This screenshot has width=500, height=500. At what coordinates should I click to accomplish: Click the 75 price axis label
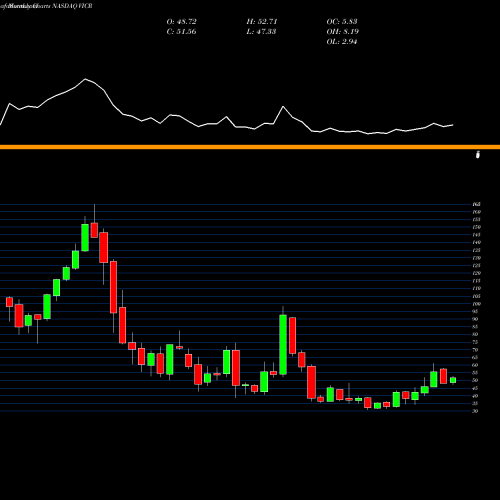click(x=475, y=342)
